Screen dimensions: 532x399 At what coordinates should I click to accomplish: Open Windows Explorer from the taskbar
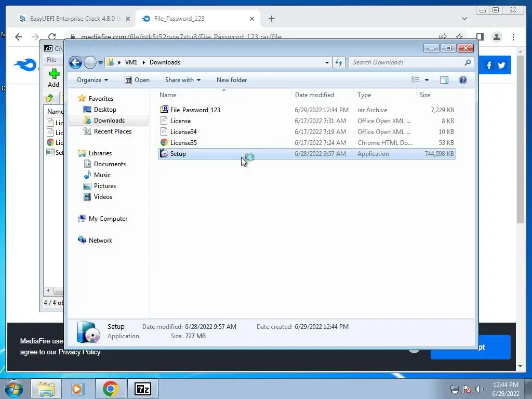46,389
